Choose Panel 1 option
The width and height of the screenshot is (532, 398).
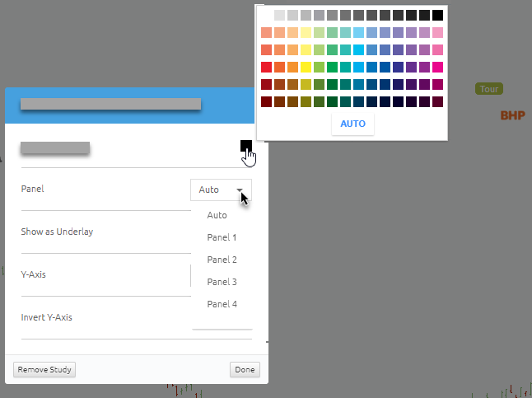(x=222, y=237)
